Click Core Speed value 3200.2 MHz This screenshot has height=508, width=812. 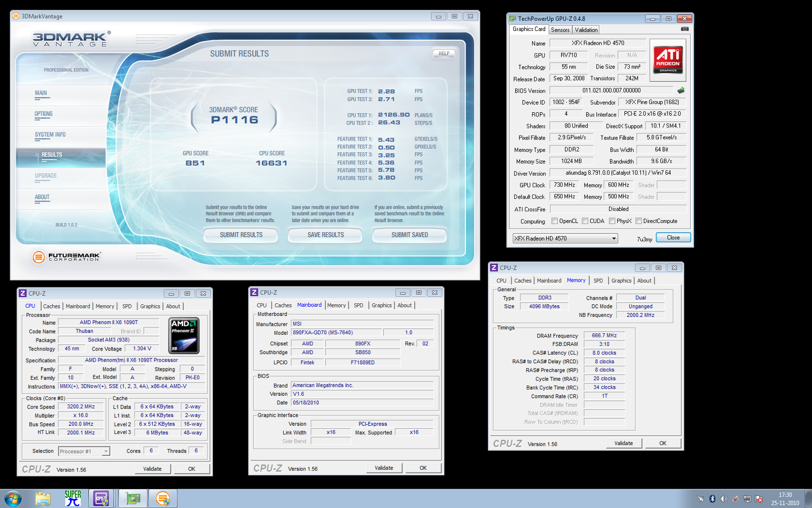click(81, 407)
